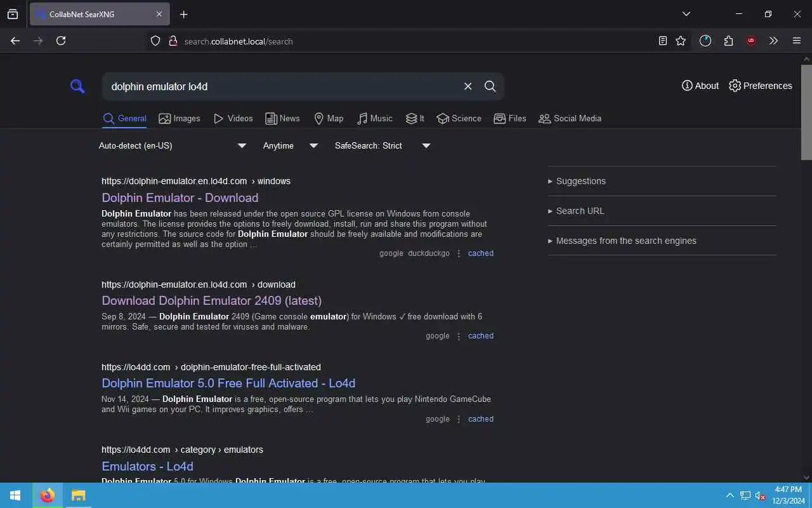The image size is (812, 508).
Task: Open Preferences settings
Action: point(761,86)
